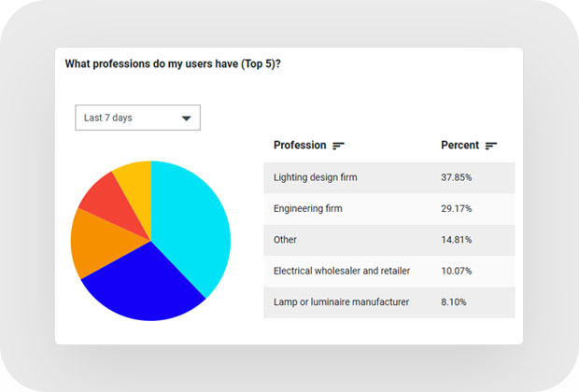This screenshot has height=392, width=579.
Task: Click the 37.85% percent value
Action: click(x=457, y=176)
